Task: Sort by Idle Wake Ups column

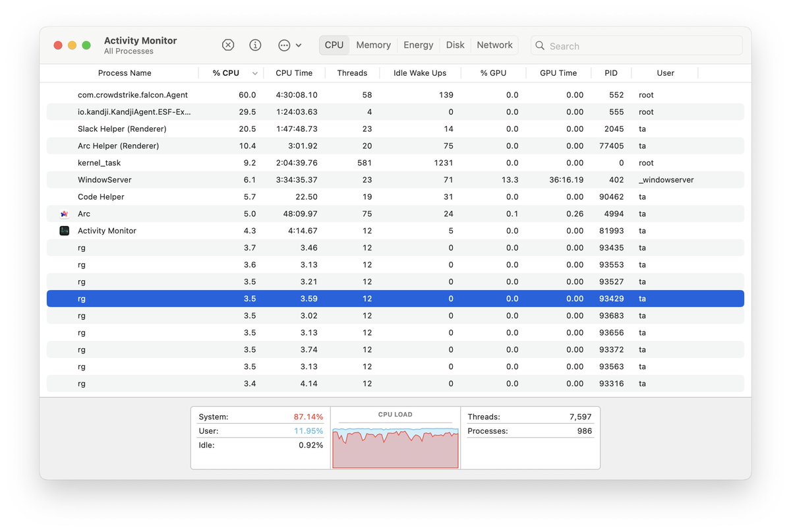Action: pos(420,73)
